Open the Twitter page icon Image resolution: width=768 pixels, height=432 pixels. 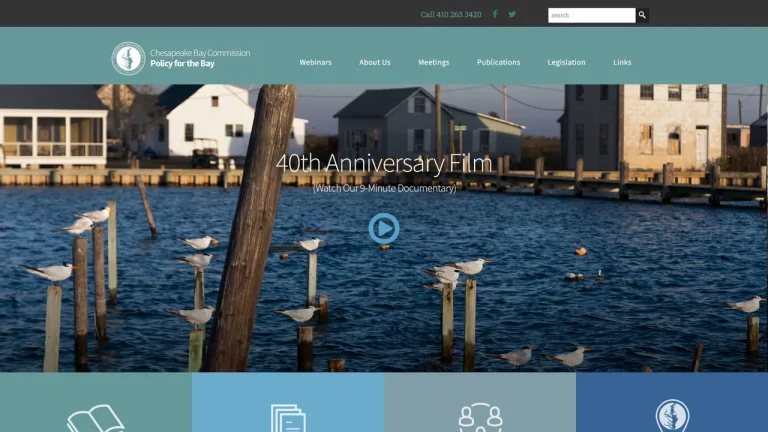click(512, 14)
